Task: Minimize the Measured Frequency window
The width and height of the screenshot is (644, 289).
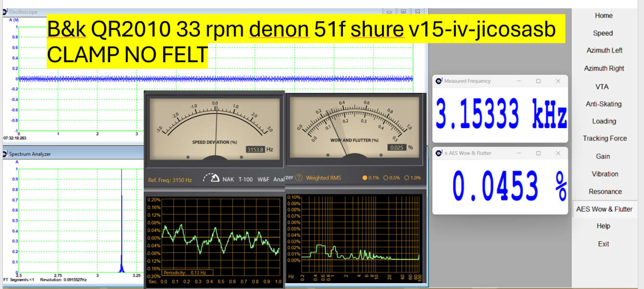Action: click(x=519, y=81)
